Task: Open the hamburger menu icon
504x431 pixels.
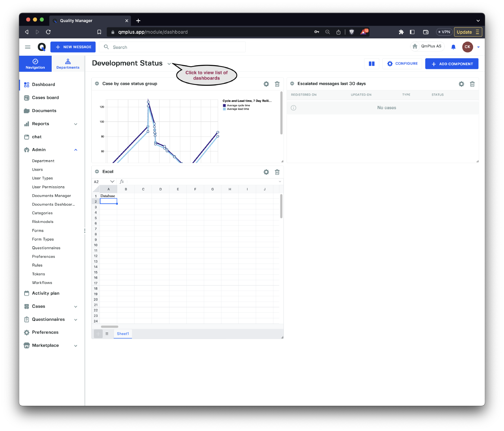Action: pyautogui.click(x=28, y=47)
